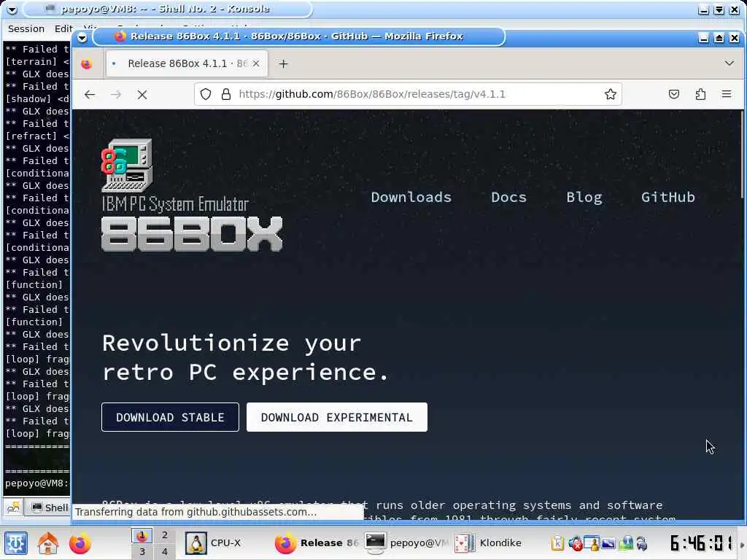Open Firefox hamburger application menu
This screenshot has width=747, height=560.
pos(727,94)
